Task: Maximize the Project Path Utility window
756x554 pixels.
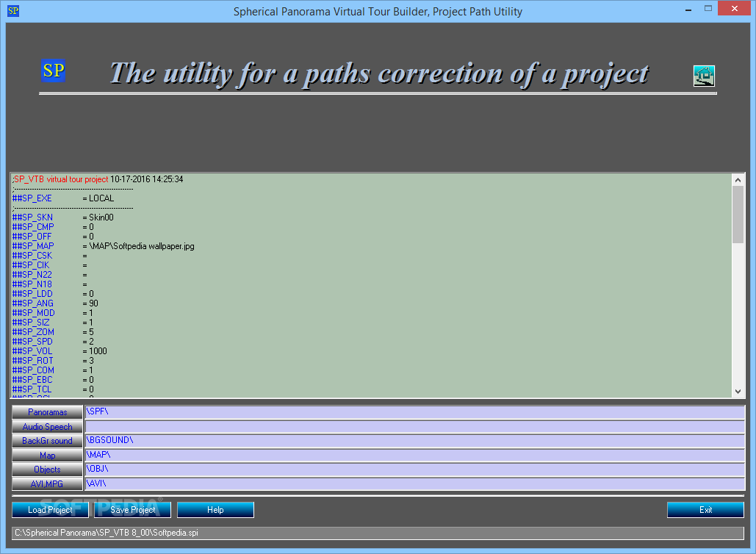Action: tap(708, 8)
